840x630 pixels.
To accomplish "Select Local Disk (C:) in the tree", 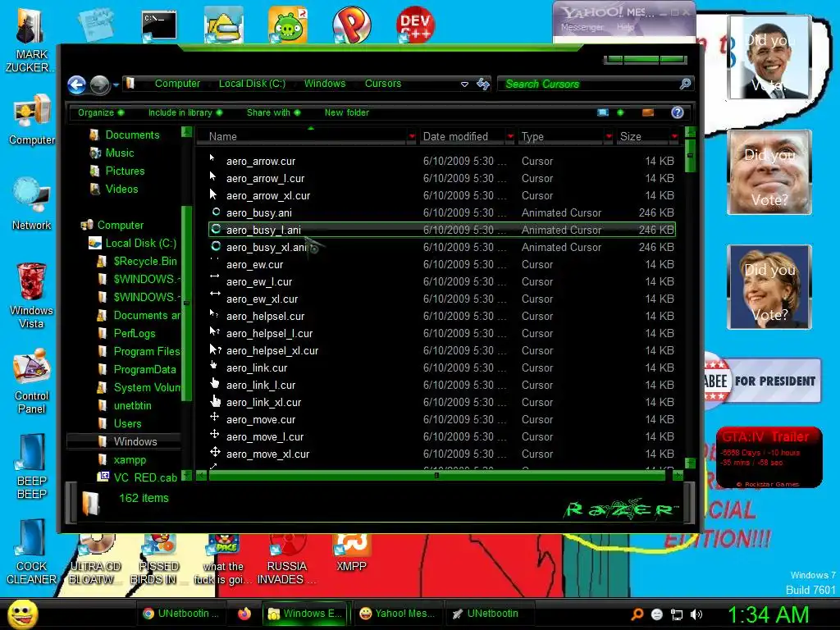I will (140, 243).
